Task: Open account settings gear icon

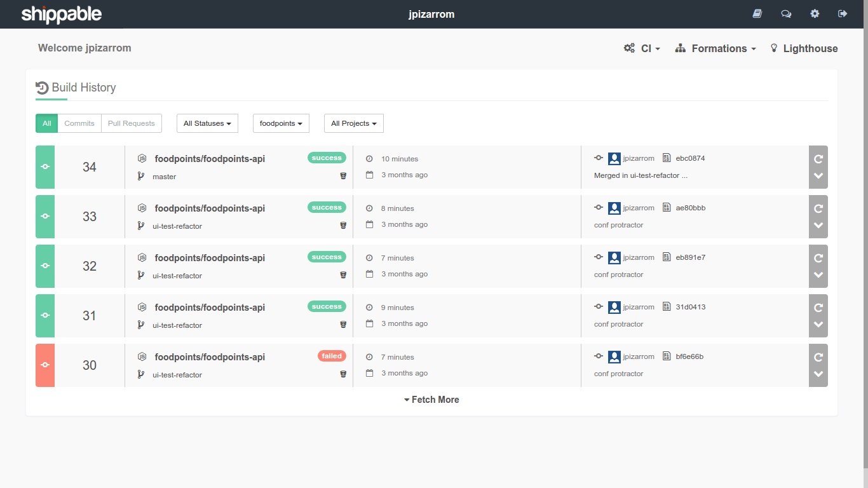Action: [815, 13]
